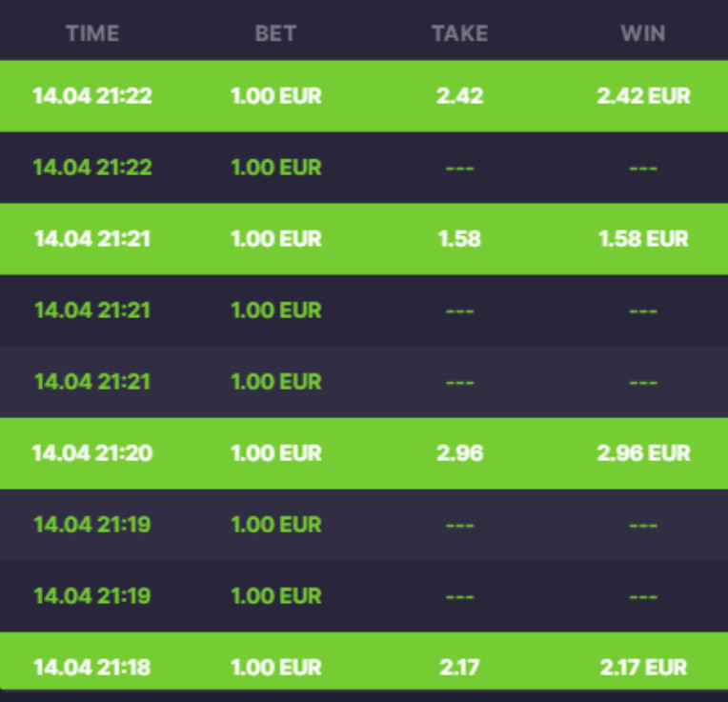Image resolution: width=728 pixels, height=702 pixels.
Task: Click the 1.00 EUR bet in 21:20 row
Action: 276,453
